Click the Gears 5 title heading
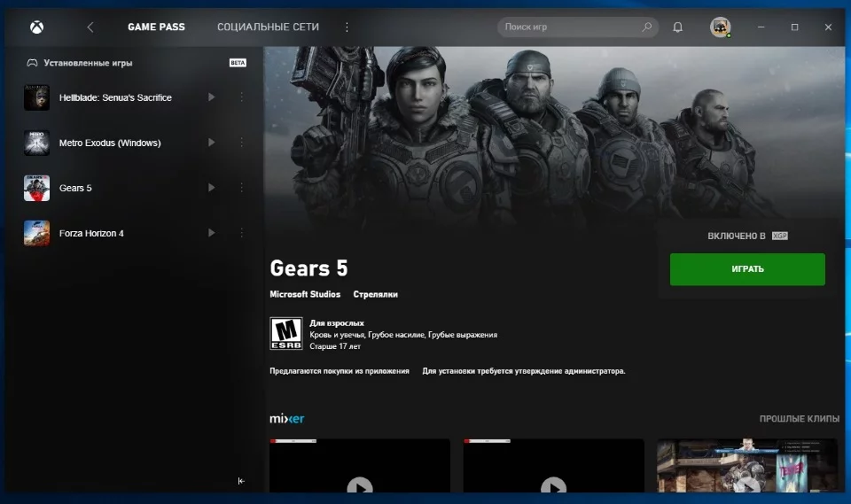851x504 pixels. pos(308,268)
